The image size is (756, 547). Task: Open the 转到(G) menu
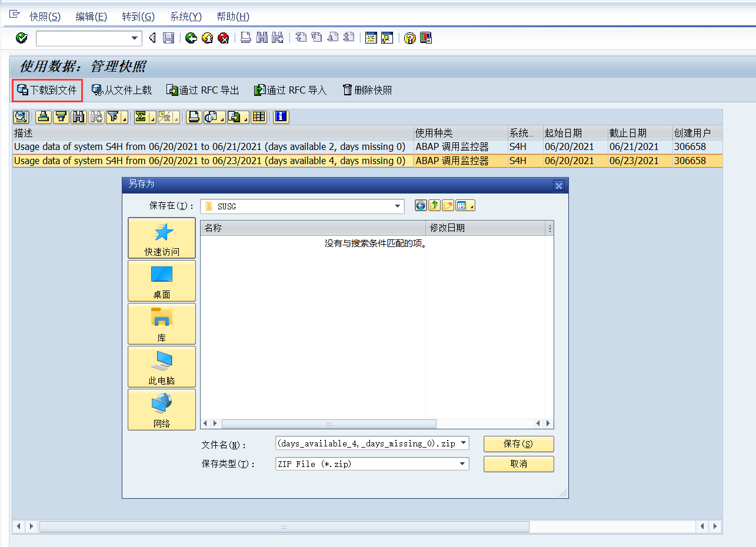point(138,16)
